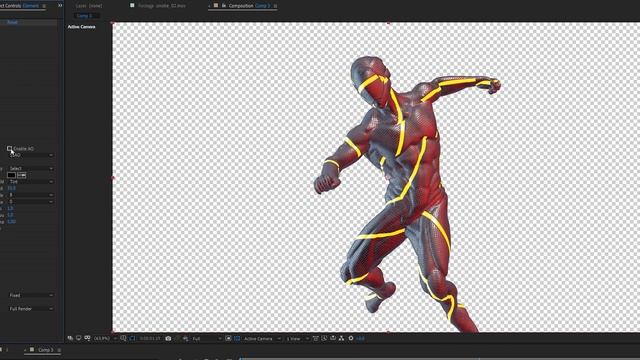Click the show channel icon
The height and width of the screenshot is (360, 640).
(x=186, y=338)
